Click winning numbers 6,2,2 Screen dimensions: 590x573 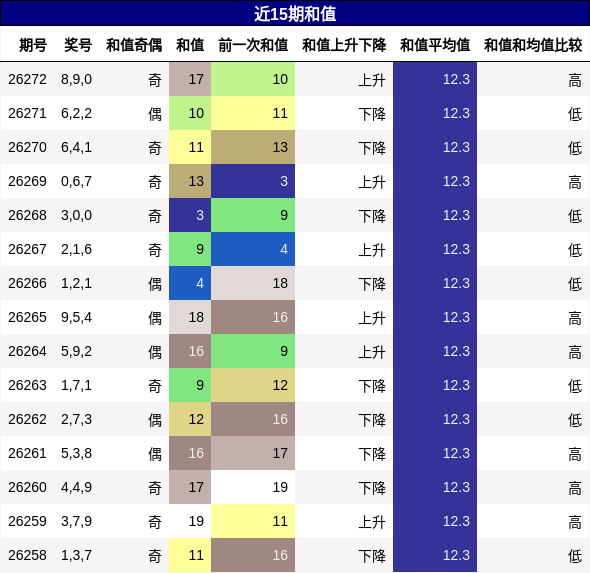pos(76,113)
